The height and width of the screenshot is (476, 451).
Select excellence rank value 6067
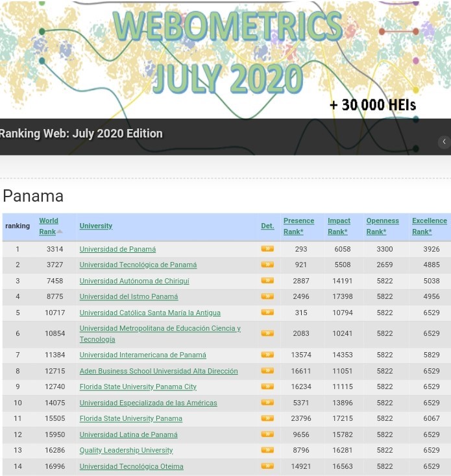pyautogui.click(x=432, y=419)
